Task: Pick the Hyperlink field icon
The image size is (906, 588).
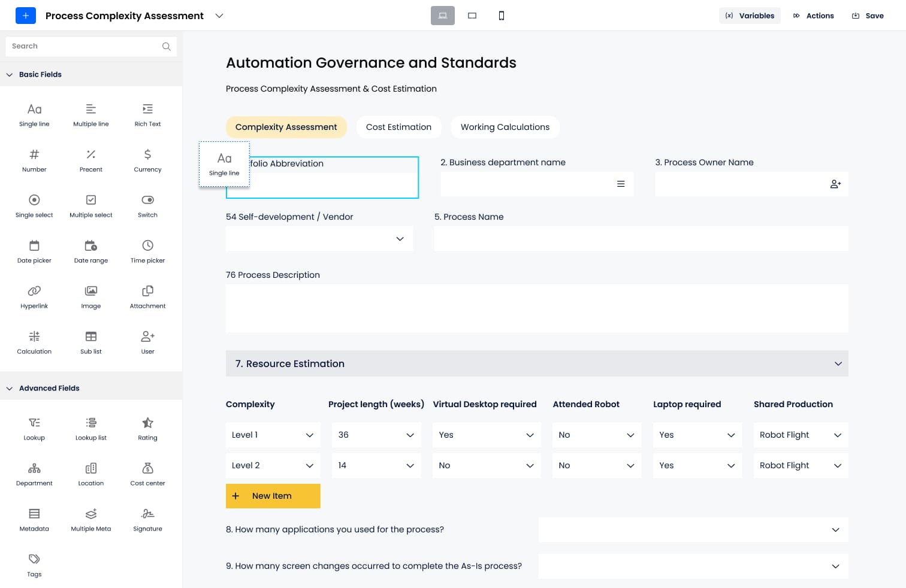Action: point(34,291)
